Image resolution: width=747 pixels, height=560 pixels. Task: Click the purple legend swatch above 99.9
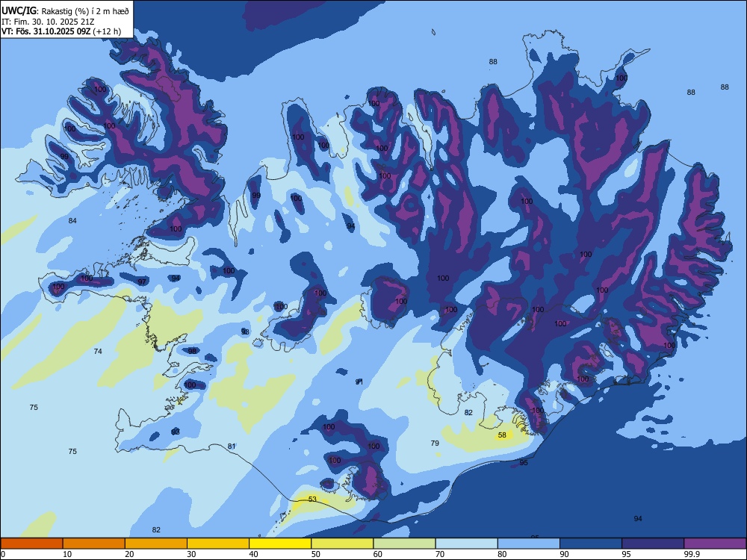pos(715,544)
